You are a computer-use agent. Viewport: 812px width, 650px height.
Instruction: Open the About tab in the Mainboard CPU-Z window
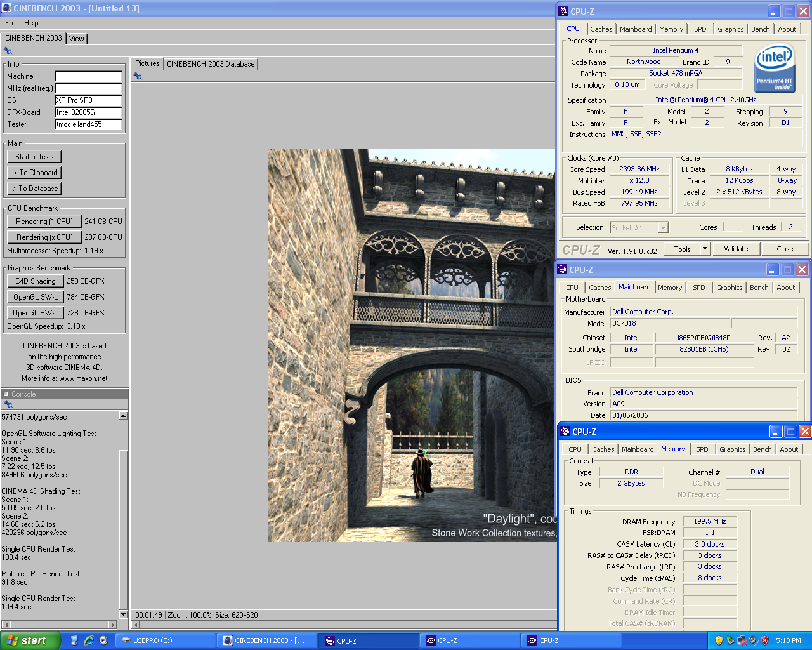point(785,288)
